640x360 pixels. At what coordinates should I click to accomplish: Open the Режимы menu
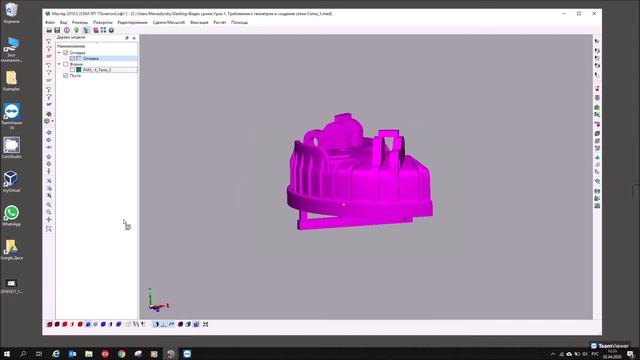(x=80, y=22)
